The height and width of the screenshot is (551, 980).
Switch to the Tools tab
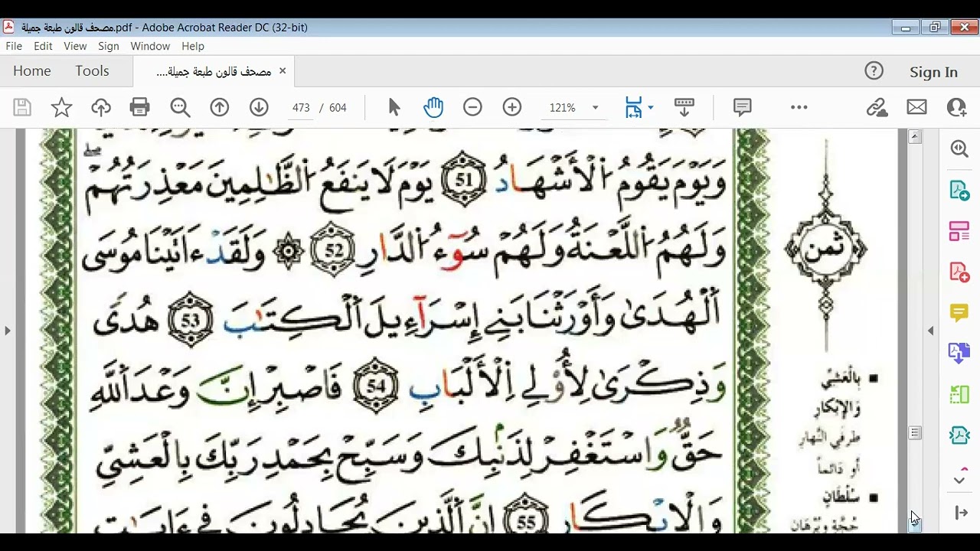click(92, 71)
